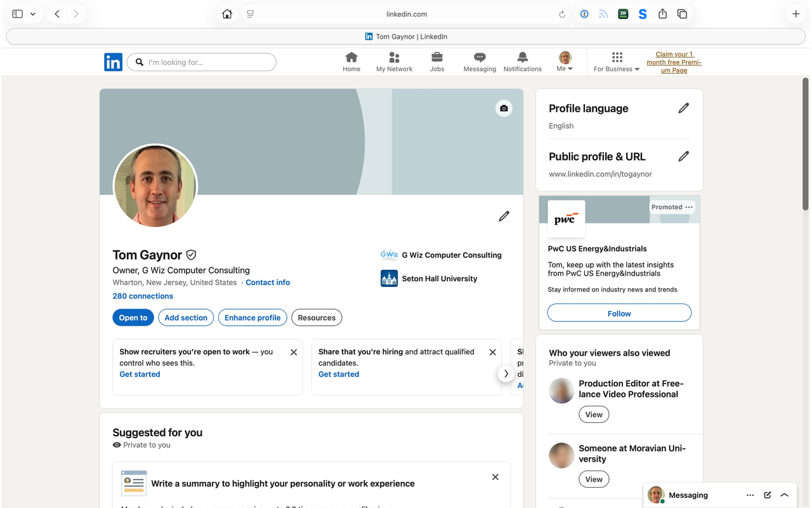The width and height of the screenshot is (812, 508).
Task: Open My Network nav icon
Action: [394, 62]
